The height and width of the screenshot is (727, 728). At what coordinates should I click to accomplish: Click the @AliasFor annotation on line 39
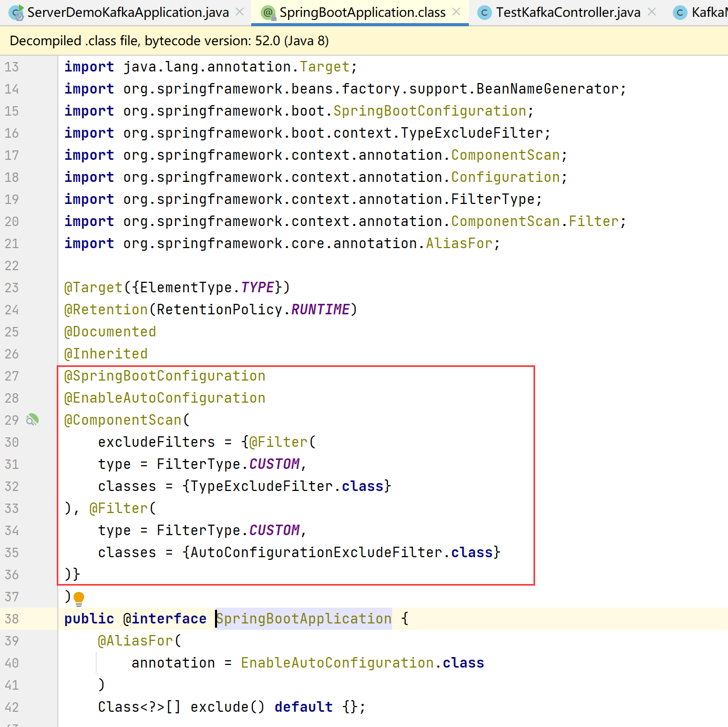[135, 641]
